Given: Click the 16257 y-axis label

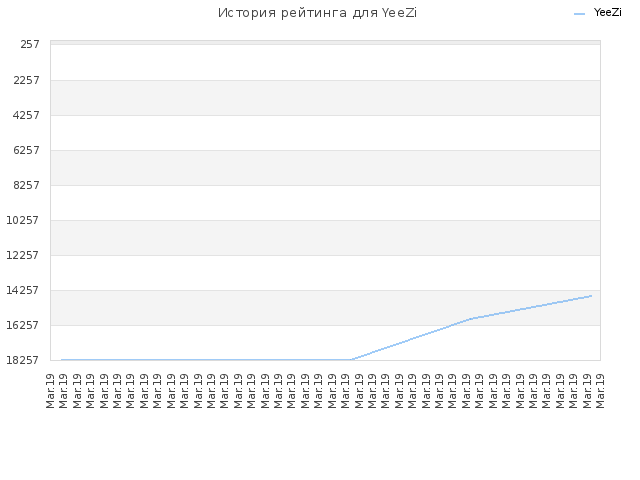Looking at the screenshot, I should (x=23, y=325).
